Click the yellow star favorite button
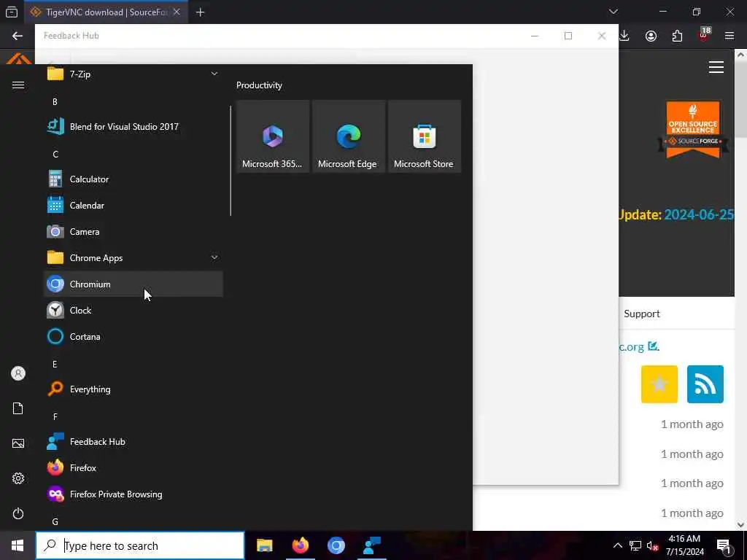The image size is (747, 560). (659, 384)
